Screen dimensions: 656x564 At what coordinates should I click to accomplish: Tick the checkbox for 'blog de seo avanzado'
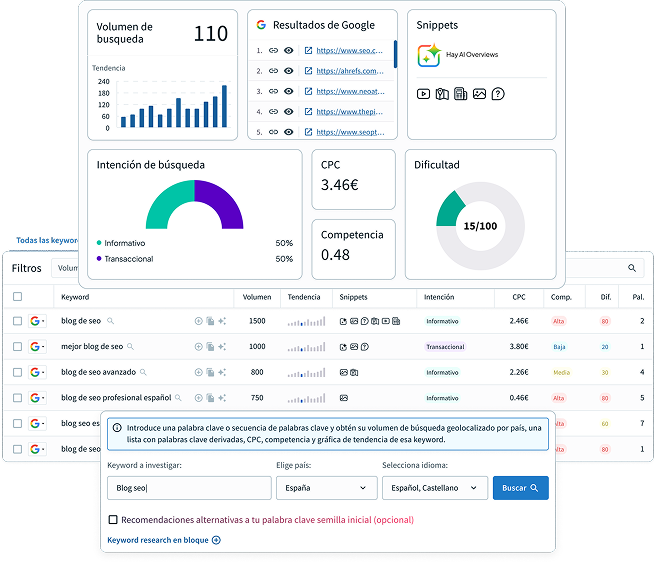(x=17, y=372)
